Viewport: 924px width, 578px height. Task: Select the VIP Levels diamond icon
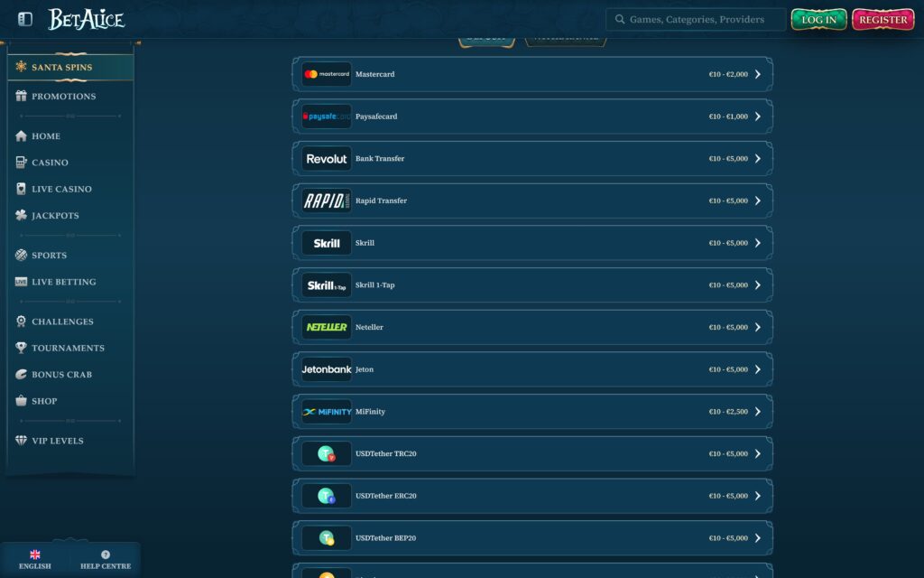pyautogui.click(x=22, y=440)
